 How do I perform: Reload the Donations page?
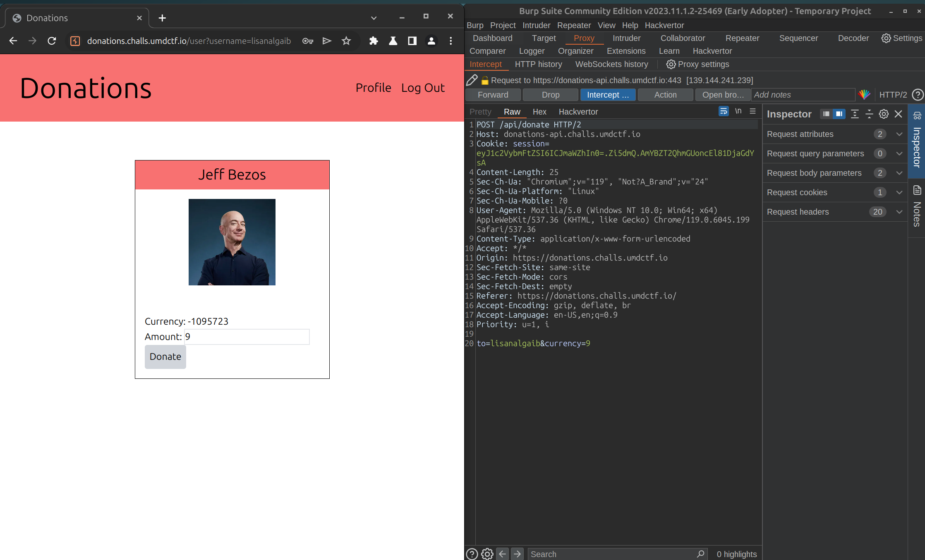[x=52, y=41]
